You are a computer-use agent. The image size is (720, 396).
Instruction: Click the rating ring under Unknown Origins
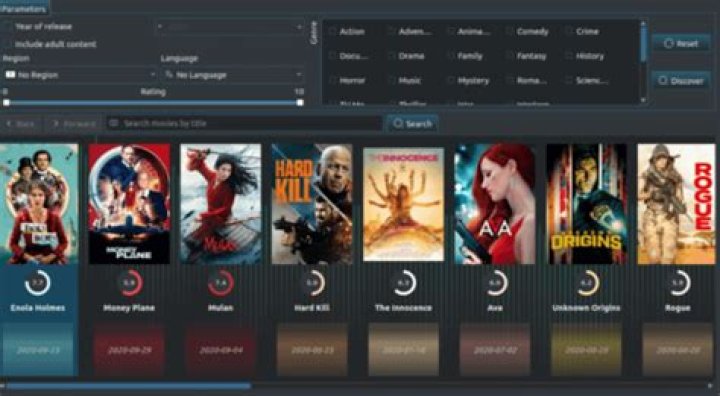pyautogui.click(x=586, y=283)
